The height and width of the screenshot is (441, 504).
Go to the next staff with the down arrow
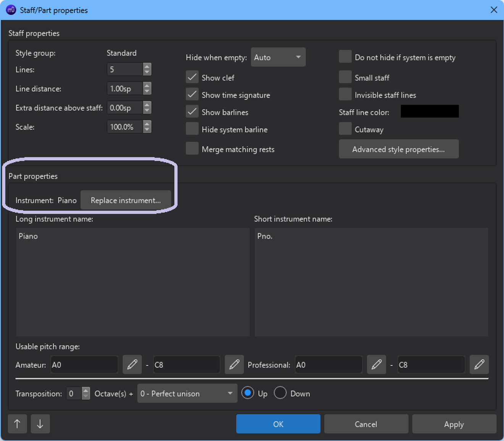tap(40, 424)
